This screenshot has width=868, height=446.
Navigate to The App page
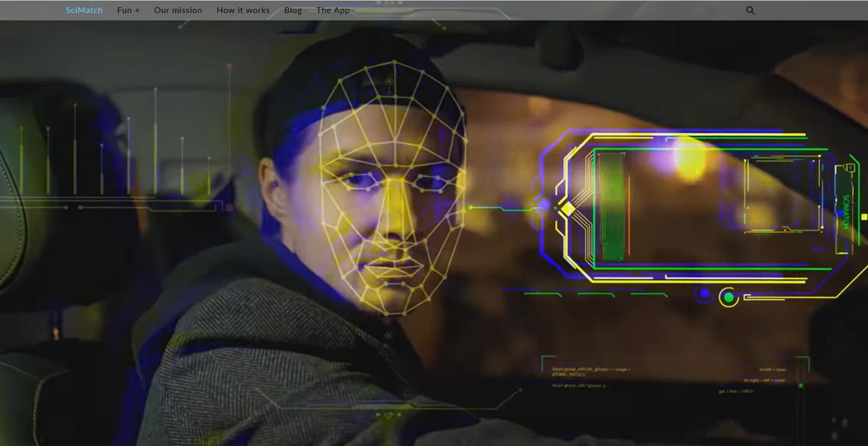click(x=332, y=10)
